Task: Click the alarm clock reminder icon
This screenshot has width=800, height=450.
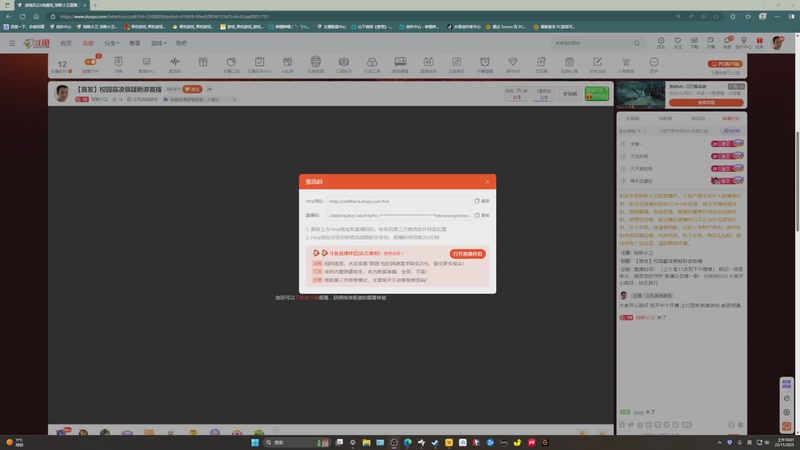Action: [x=485, y=62]
